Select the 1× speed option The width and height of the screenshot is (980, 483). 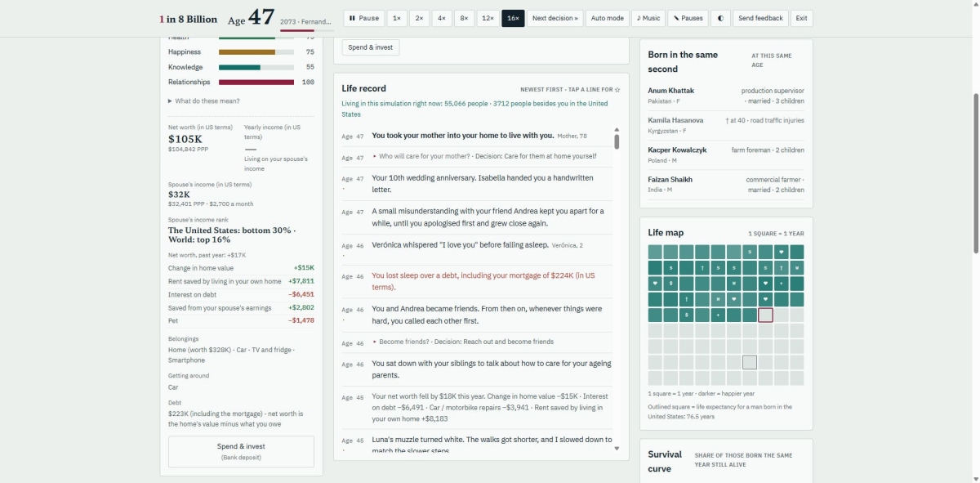(x=396, y=18)
